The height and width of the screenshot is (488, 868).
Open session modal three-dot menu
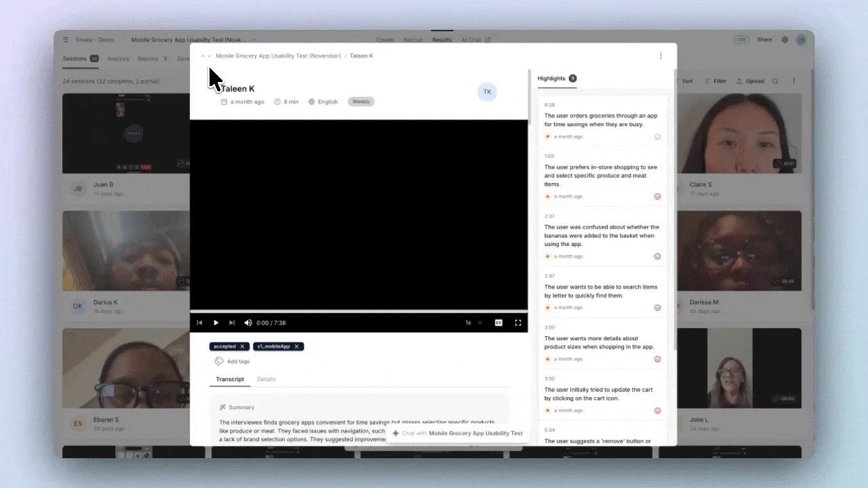tap(660, 56)
